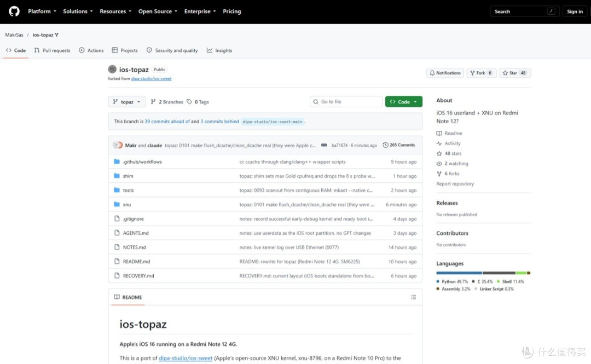Expand the Open Source menu
Screen dimensions: 591x364
[158, 11]
